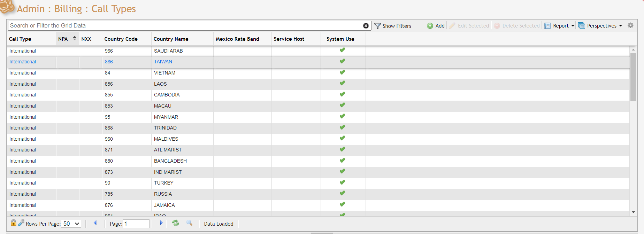Click the vertical scrollbar thumb
644x234 pixels.
point(633,77)
